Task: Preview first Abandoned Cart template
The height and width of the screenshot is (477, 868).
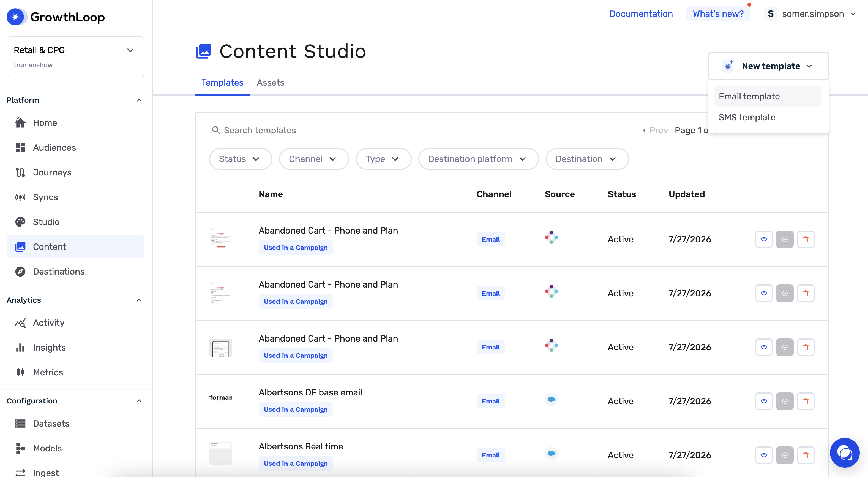Action: point(764,239)
